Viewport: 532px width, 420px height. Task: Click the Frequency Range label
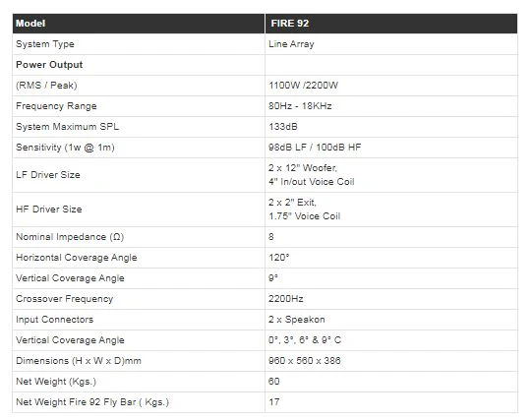[56, 106]
